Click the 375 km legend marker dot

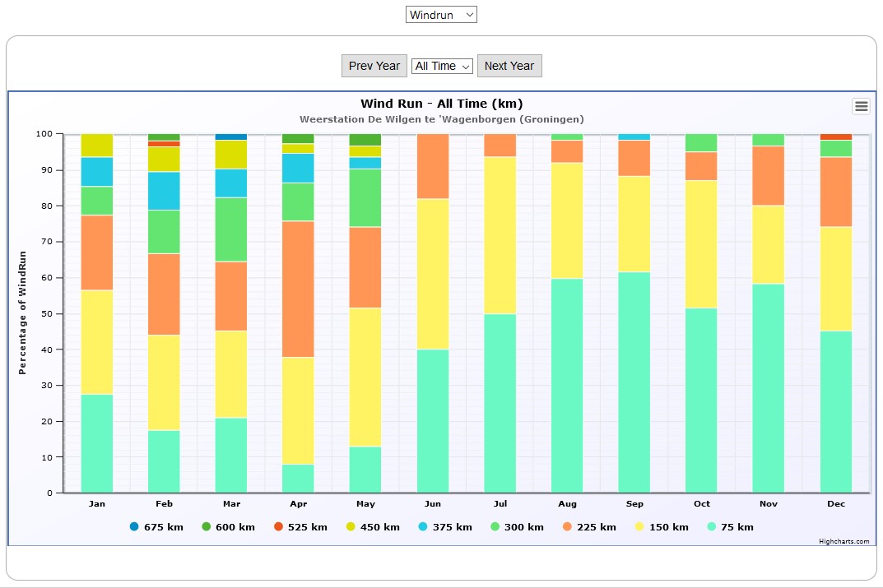(x=425, y=527)
